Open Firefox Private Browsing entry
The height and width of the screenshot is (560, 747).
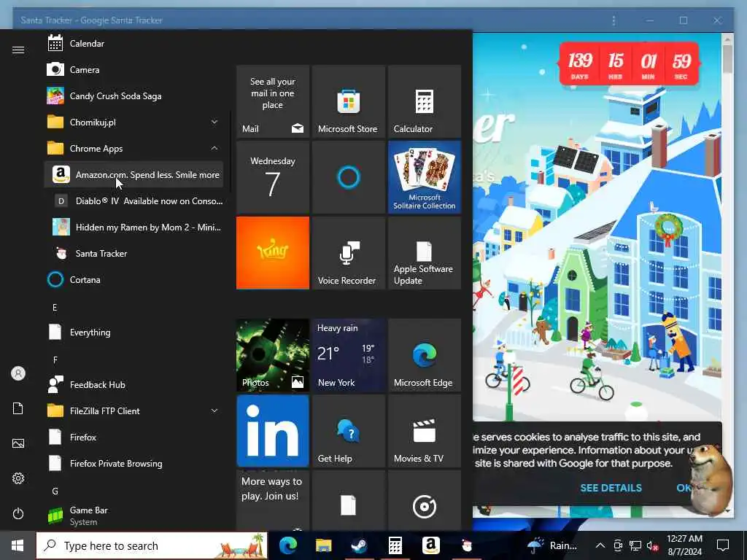(x=133, y=463)
